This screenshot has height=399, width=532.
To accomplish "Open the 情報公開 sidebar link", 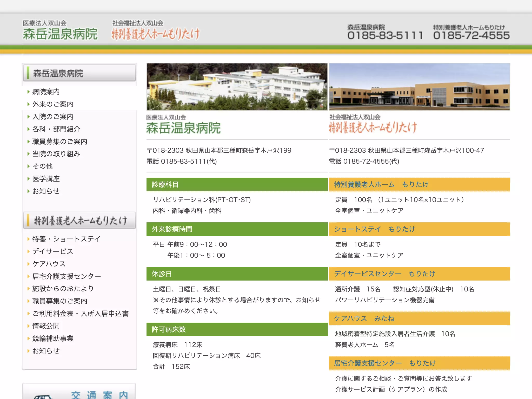I will coord(46,326).
